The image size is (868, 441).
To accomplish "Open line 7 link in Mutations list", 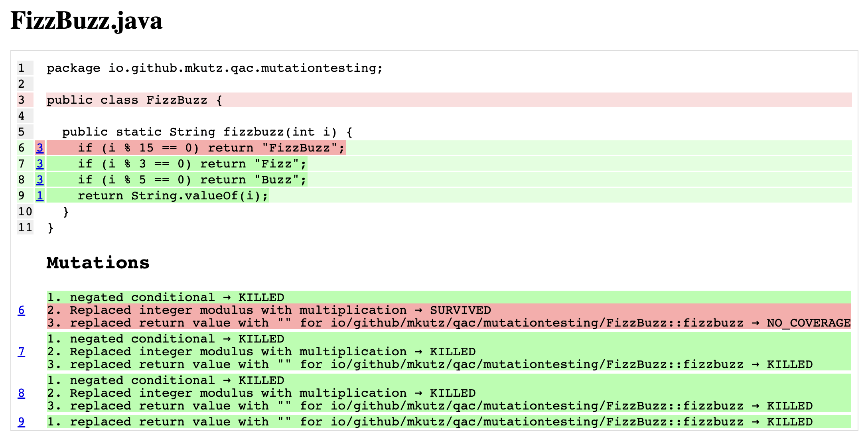I will coord(21,352).
